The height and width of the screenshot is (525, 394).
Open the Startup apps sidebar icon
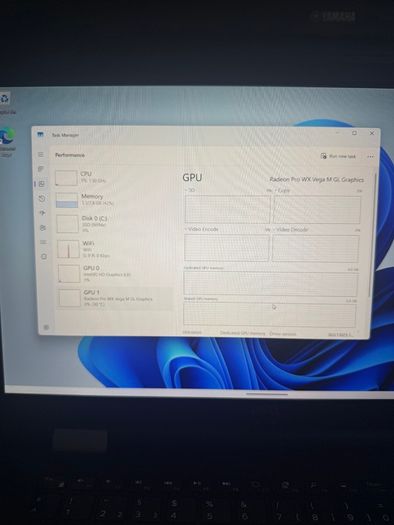click(x=43, y=213)
